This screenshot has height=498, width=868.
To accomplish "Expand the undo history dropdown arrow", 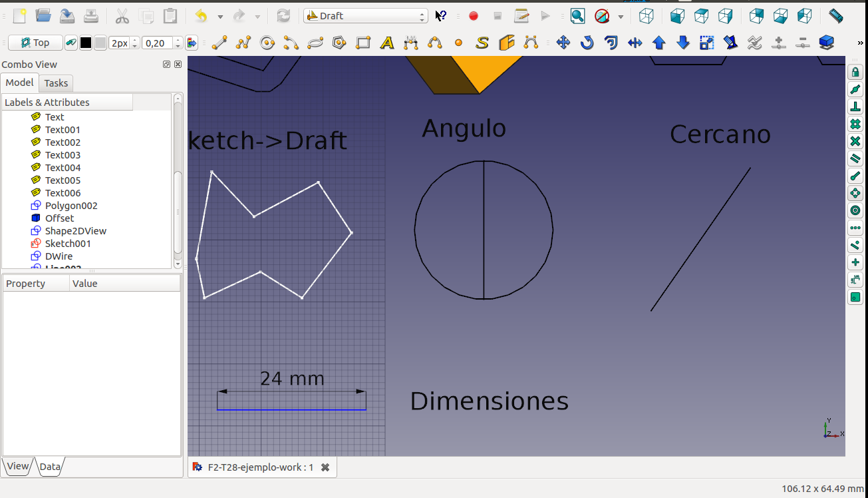I will 219,16.
